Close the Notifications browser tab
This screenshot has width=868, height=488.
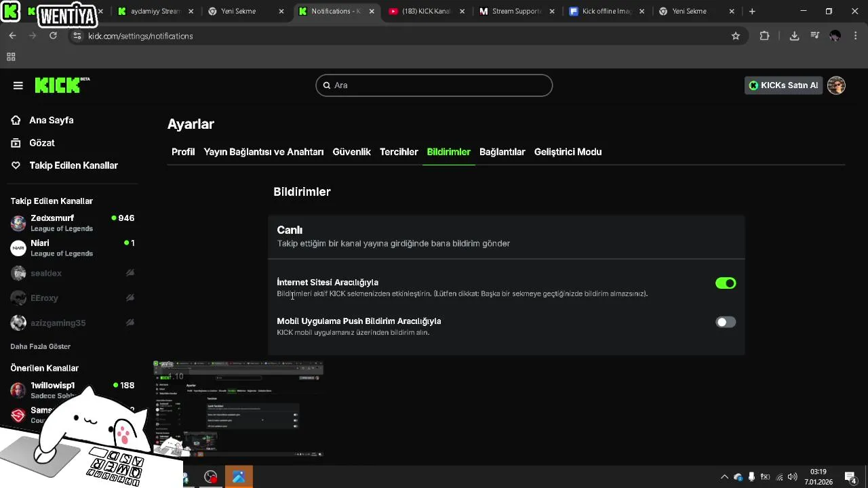pos(370,11)
